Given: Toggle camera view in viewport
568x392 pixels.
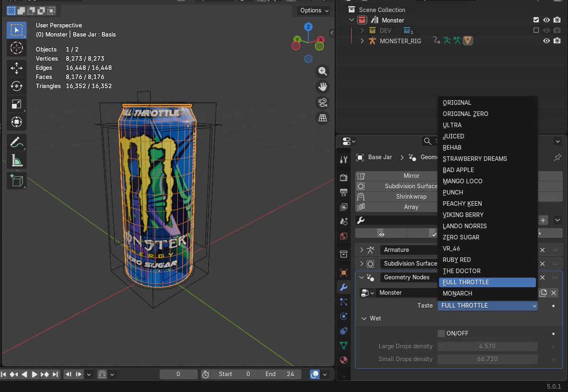Looking at the screenshot, I should tap(323, 103).
